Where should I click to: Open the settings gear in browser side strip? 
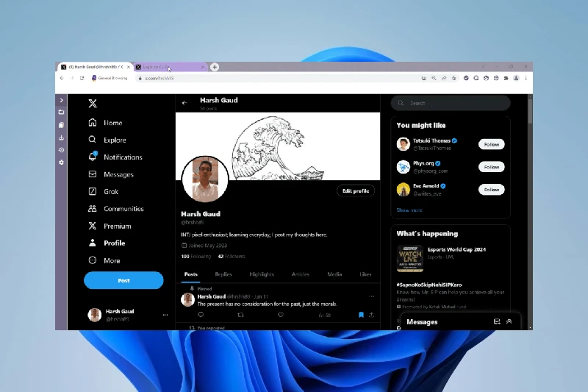[x=62, y=163]
